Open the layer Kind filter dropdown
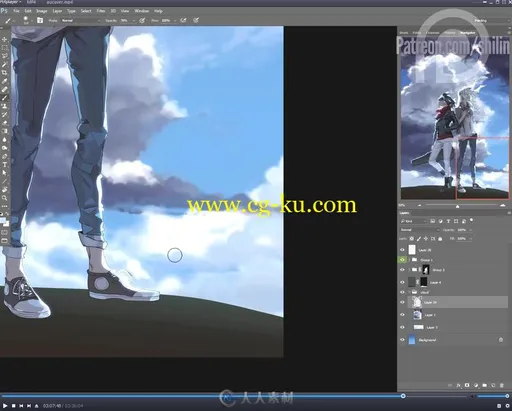This screenshot has width=512, height=411. click(414, 221)
